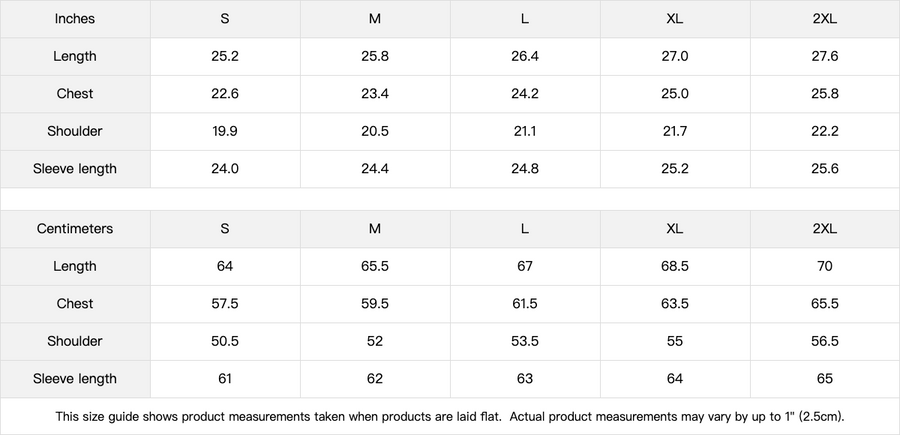Select the 19.9 Shoulder value for size S
Image resolution: width=900 pixels, height=435 pixels.
pos(225,131)
